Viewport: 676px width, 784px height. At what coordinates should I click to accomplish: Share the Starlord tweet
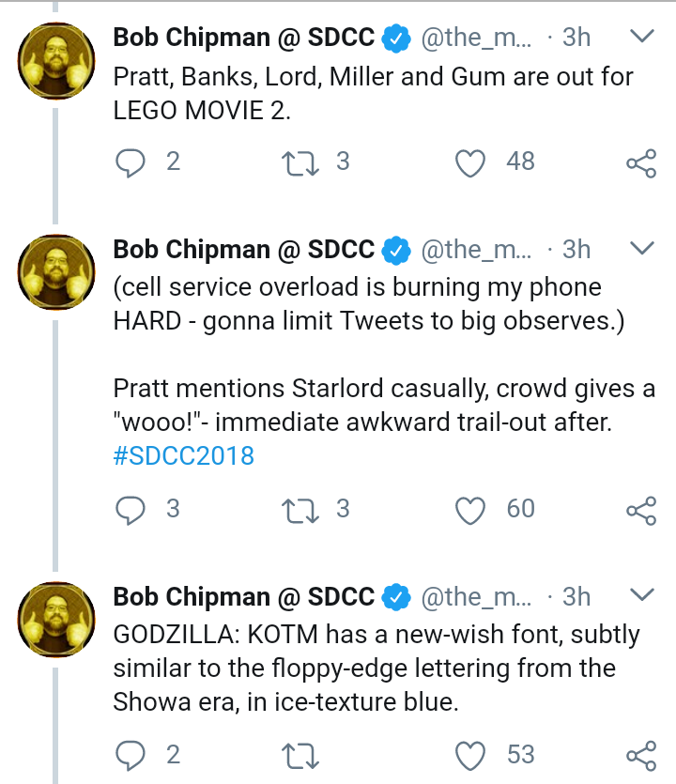(641, 510)
